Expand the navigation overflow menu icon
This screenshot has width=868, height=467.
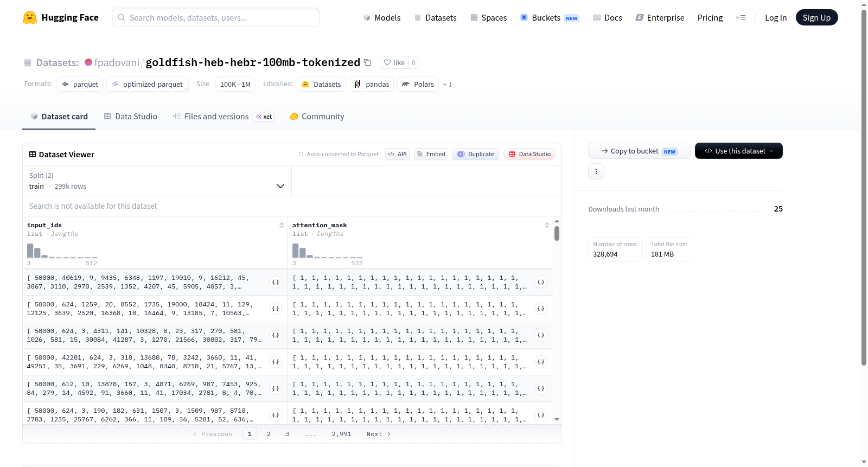(741, 17)
